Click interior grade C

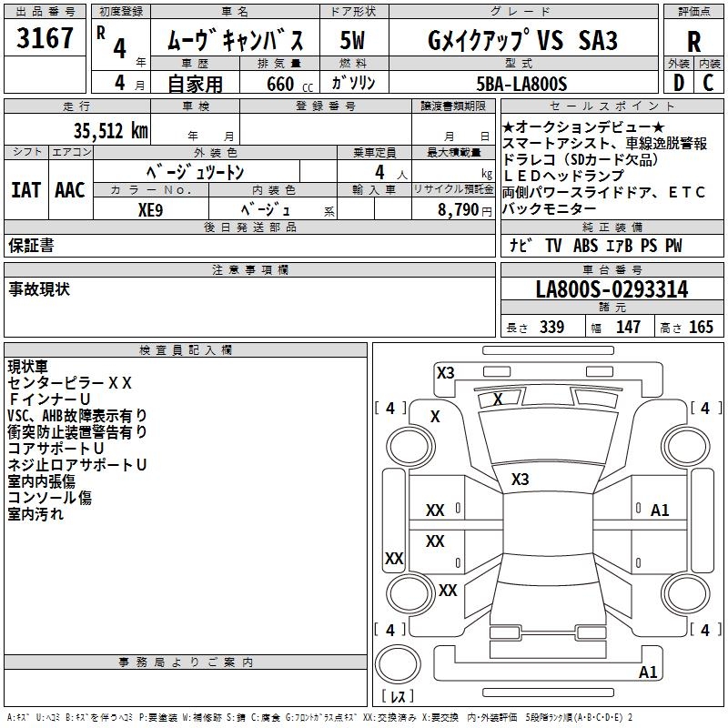tap(708, 83)
